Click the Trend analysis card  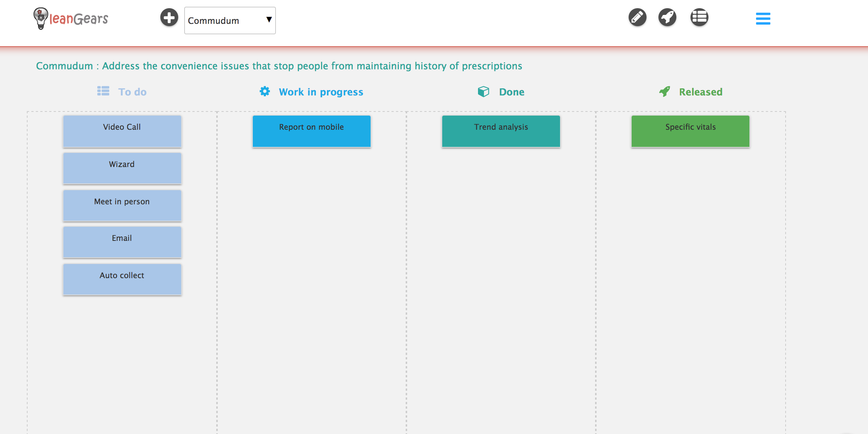pyautogui.click(x=501, y=131)
